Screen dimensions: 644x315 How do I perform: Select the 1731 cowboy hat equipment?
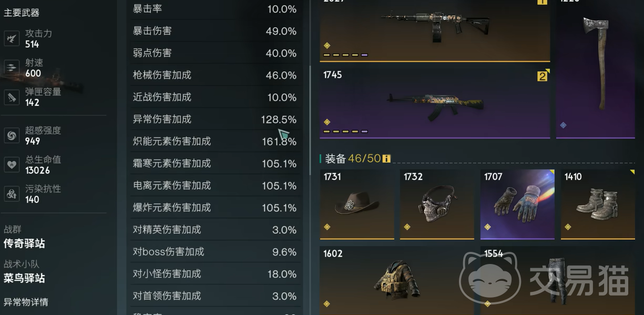(x=357, y=205)
